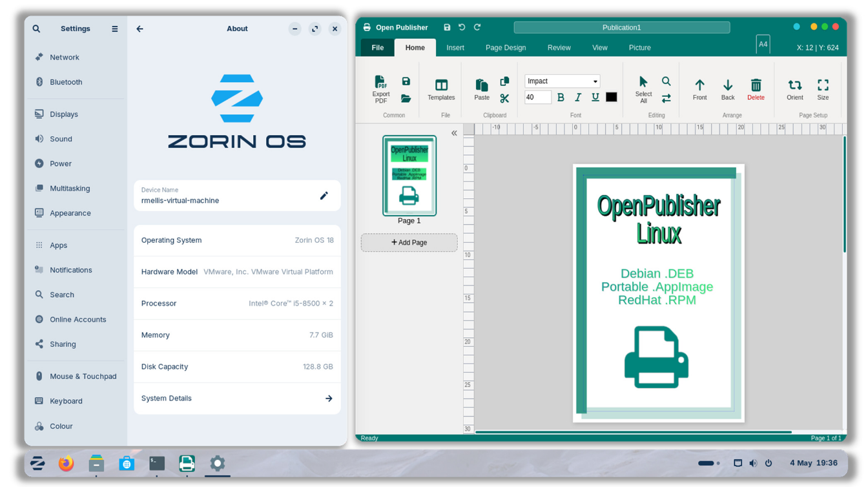The width and height of the screenshot is (868, 487).
Task: Click the OpenPublisher Linux heading on canvas
Action: pyautogui.click(x=659, y=219)
